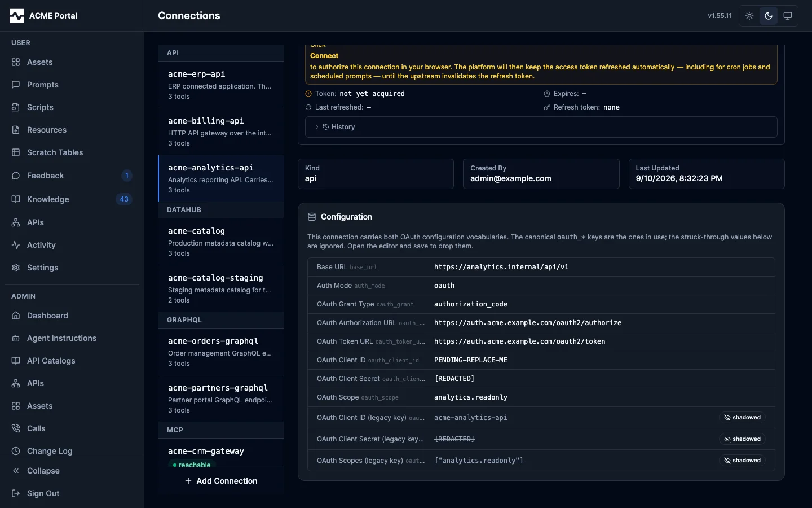Select the acme-catalog connection
Screen dimensions: 812x508
(221, 242)
